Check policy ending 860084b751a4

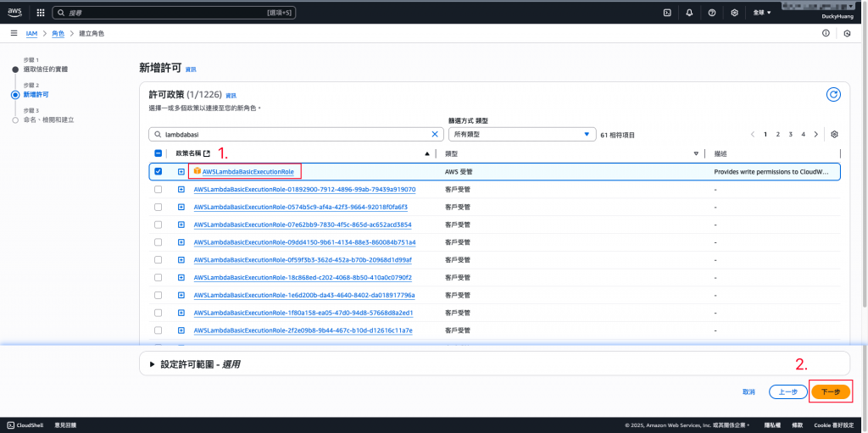[x=159, y=242]
